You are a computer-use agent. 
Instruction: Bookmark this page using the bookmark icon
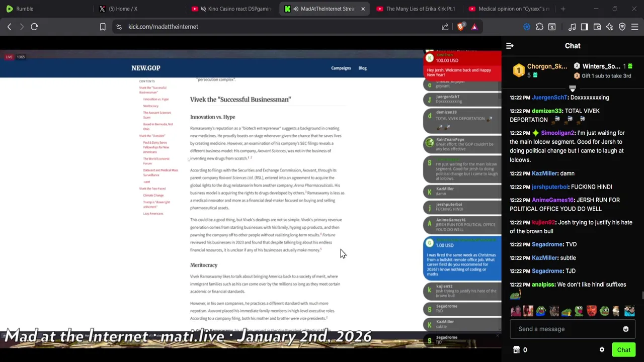click(x=103, y=27)
